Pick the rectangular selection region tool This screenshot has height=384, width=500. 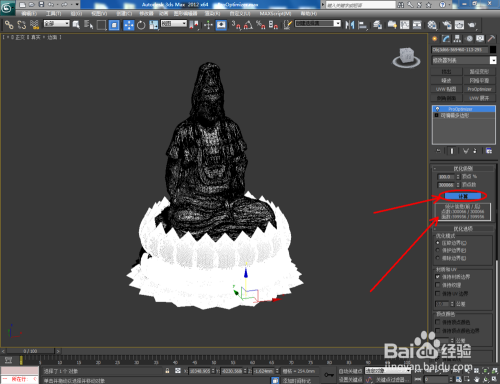tap(101, 25)
